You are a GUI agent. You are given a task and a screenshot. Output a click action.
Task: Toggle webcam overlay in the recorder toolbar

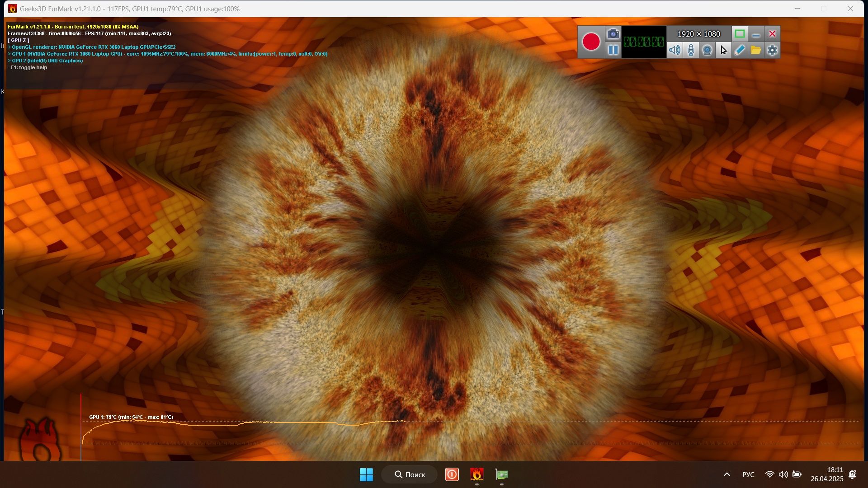click(x=707, y=50)
